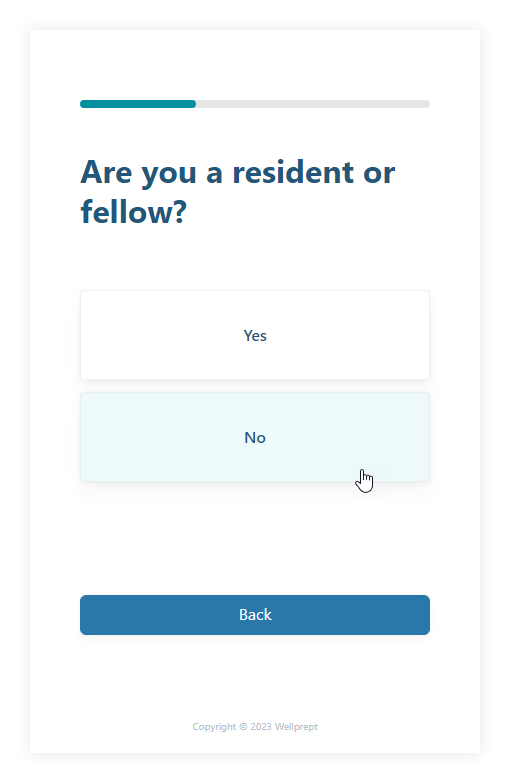The image size is (512, 781).
Task: Click the '2023' year in the footer
Action: [261, 727]
